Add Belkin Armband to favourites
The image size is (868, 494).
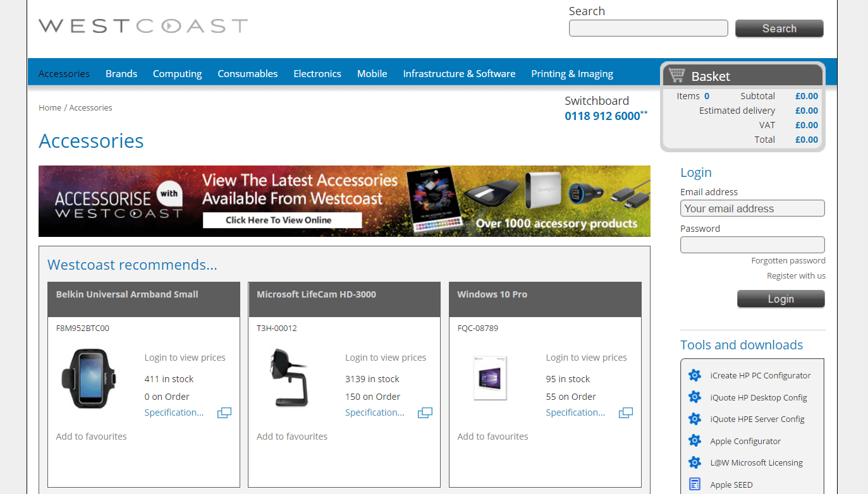click(91, 437)
